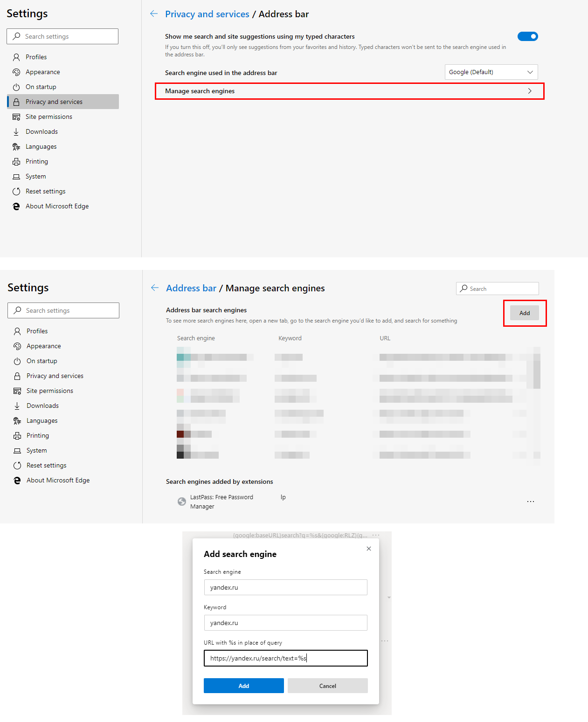Click Search box on Manage search engines page
588x722 pixels.
pyautogui.click(x=498, y=289)
